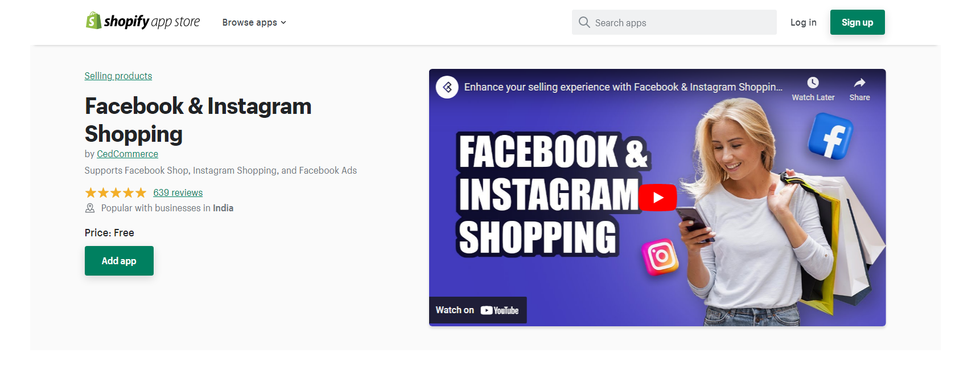Click the Instagram logo in video

pos(660,256)
